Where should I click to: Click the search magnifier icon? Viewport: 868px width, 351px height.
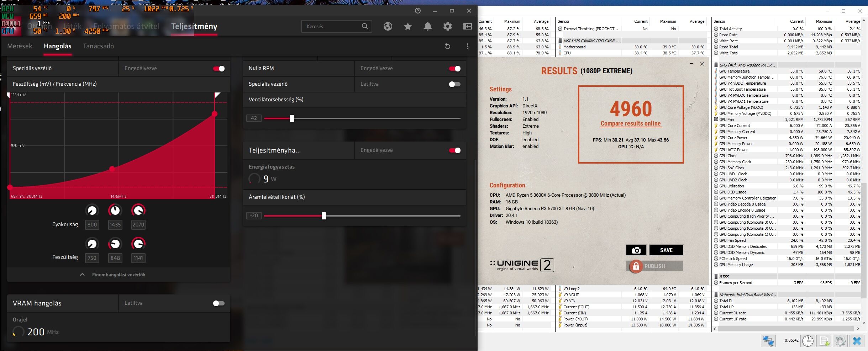coord(365,26)
